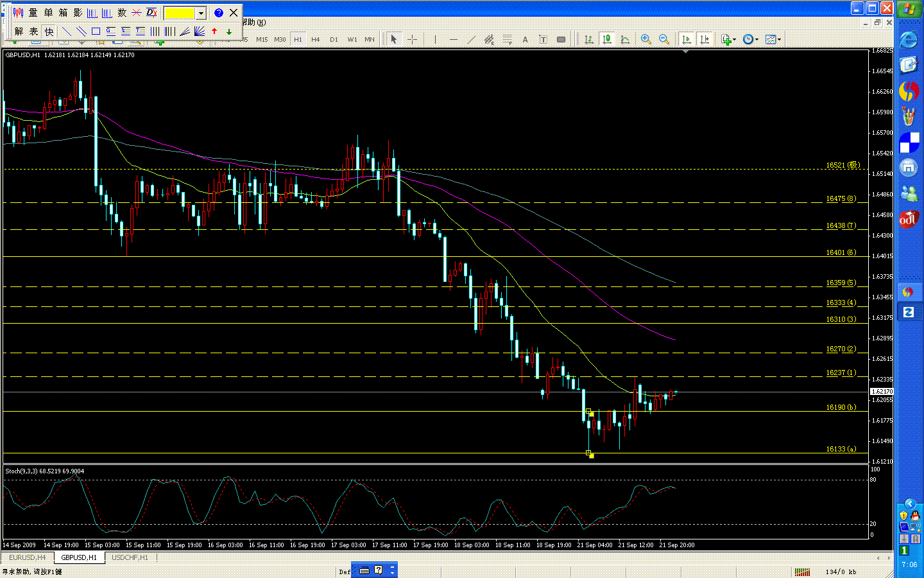Select the Fibonacci retracement tool
The image size is (924, 578).
point(508,39)
